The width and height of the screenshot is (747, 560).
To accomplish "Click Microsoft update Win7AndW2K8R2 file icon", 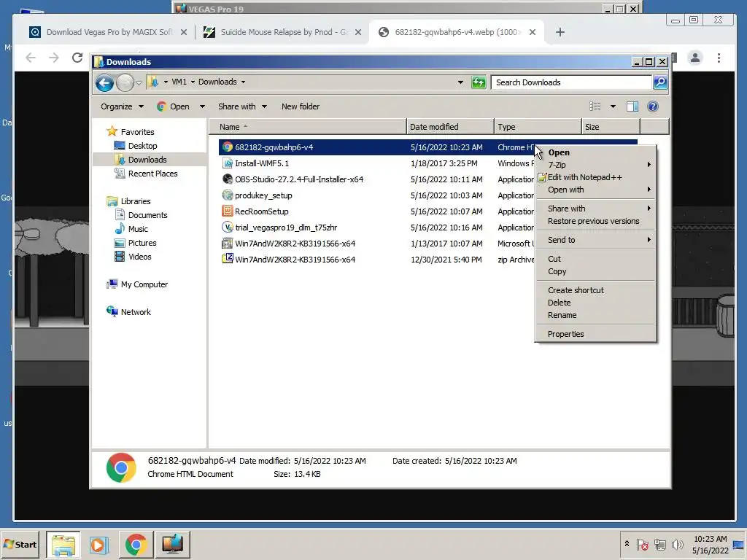I will 228,244.
